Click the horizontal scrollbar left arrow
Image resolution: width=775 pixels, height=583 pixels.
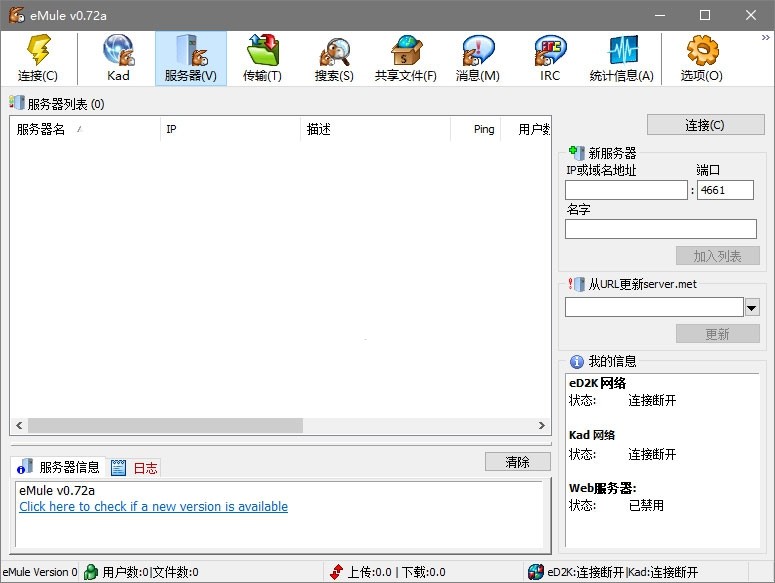point(19,425)
